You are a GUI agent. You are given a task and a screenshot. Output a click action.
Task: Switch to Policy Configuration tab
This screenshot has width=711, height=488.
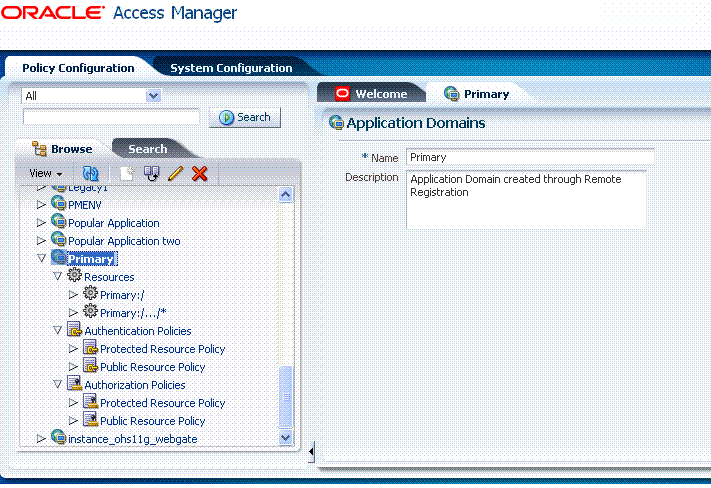pyautogui.click(x=78, y=68)
